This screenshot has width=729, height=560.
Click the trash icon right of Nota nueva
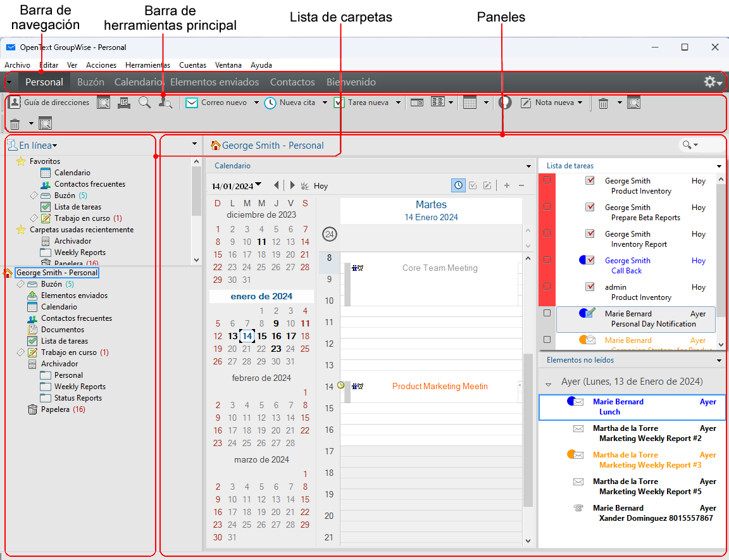[603, 103]
